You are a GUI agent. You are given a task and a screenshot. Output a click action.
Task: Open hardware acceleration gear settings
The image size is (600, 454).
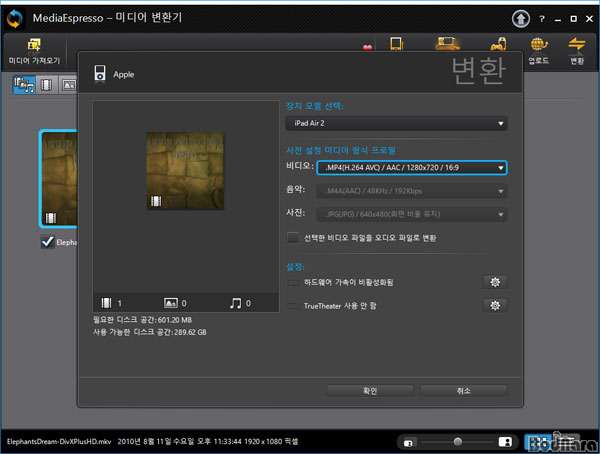(495, 282)
